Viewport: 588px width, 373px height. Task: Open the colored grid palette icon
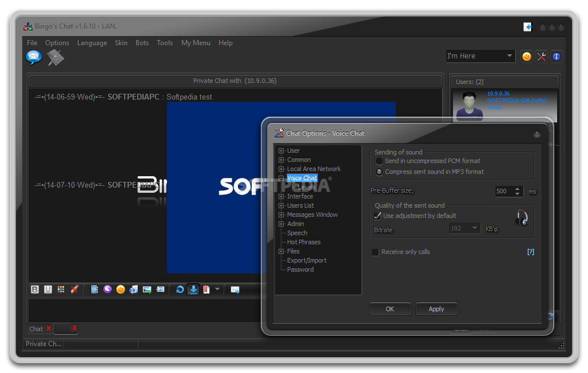pyautogui.click(x=61, y=289)
